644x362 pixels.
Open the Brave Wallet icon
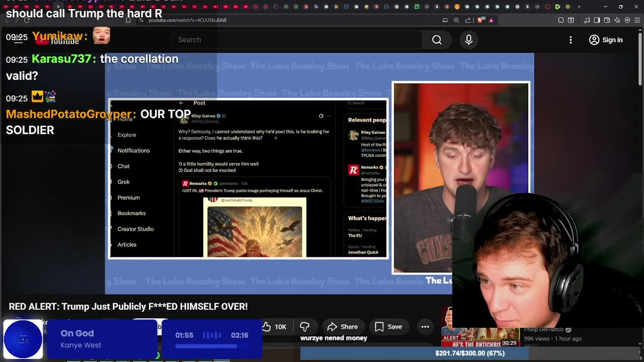click(607, 20)
